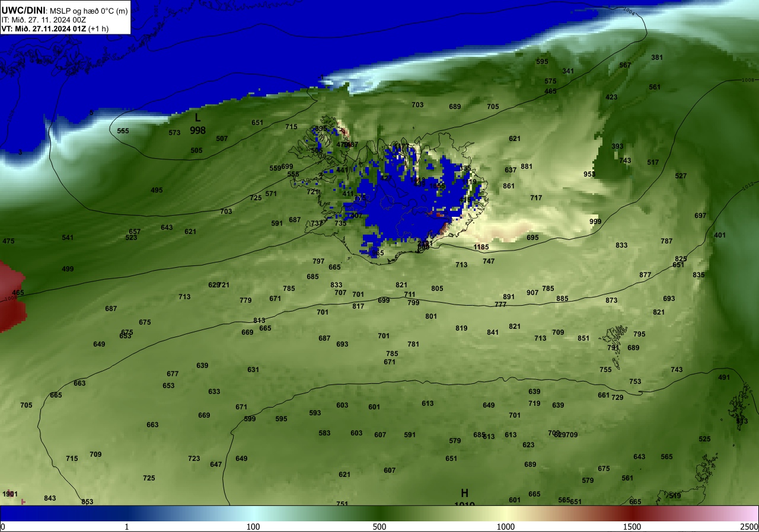
Task: Click the 843 value at bottom left
Action: pyautogui.click(x=50, y=498)
